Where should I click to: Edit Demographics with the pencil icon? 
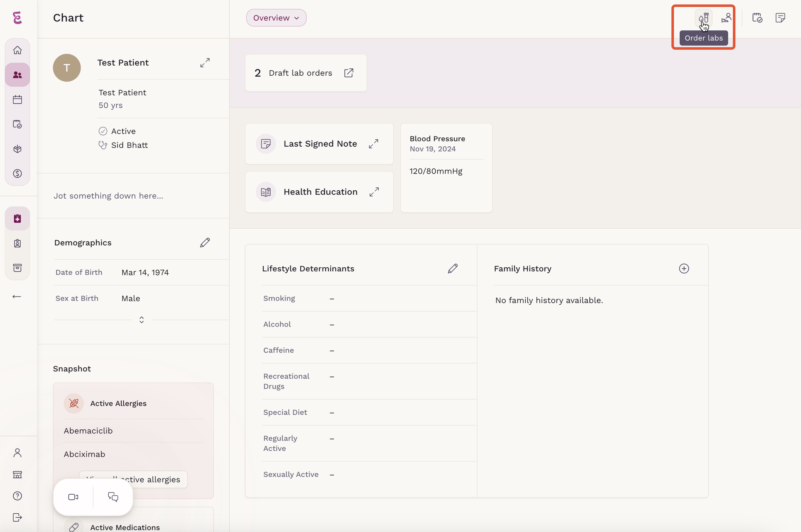pos(205,243)
